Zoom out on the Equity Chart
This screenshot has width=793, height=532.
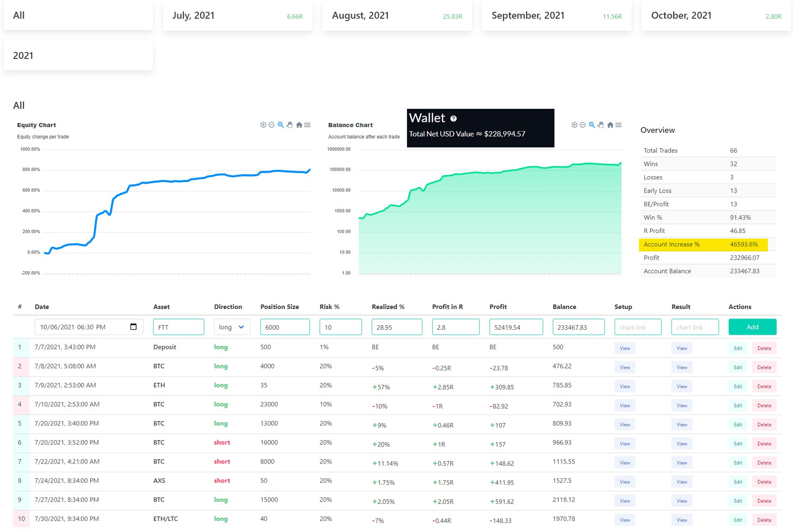pos(271,125)
